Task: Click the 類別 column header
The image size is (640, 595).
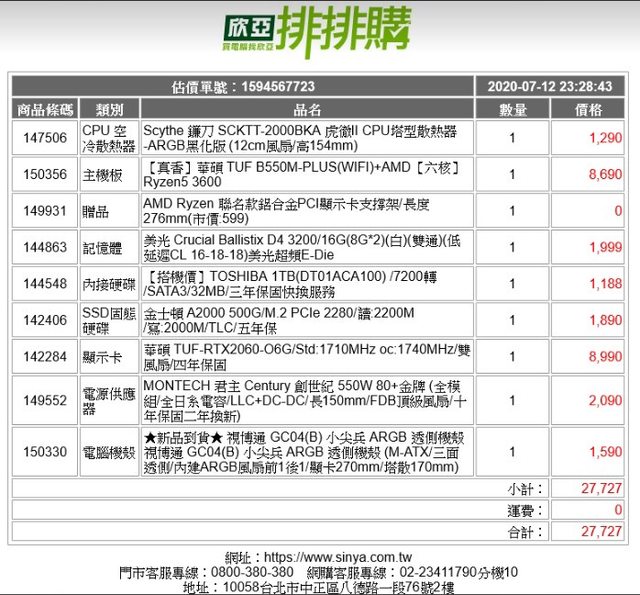Action: 109,110
